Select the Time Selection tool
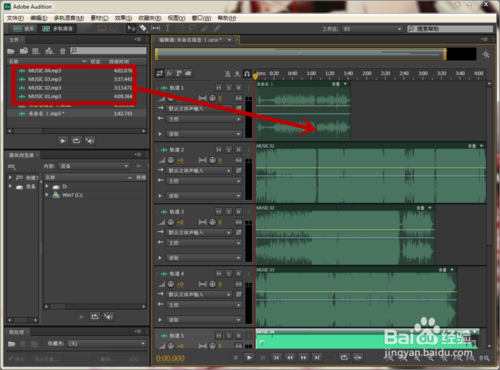This screenshot has width=500, height=370. click(168, 28)
